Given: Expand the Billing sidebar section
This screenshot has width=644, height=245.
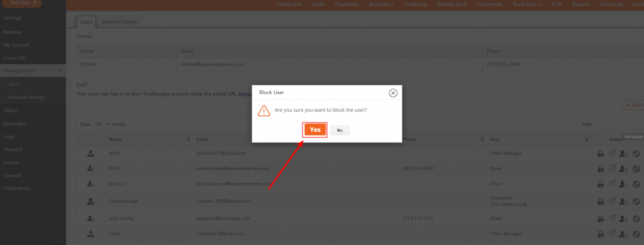Looking at the screenshot, I should click(x=33, y=111).
